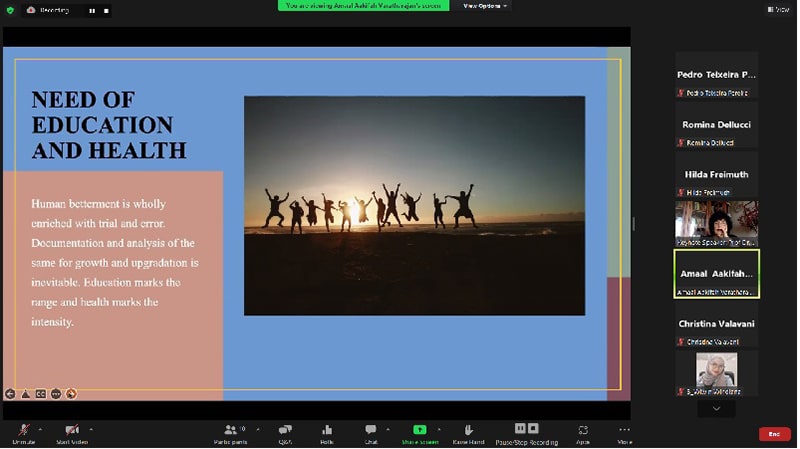This screenshot has width=800, height=449.
Task: Open the Participants panel
Action: point(231,430)
